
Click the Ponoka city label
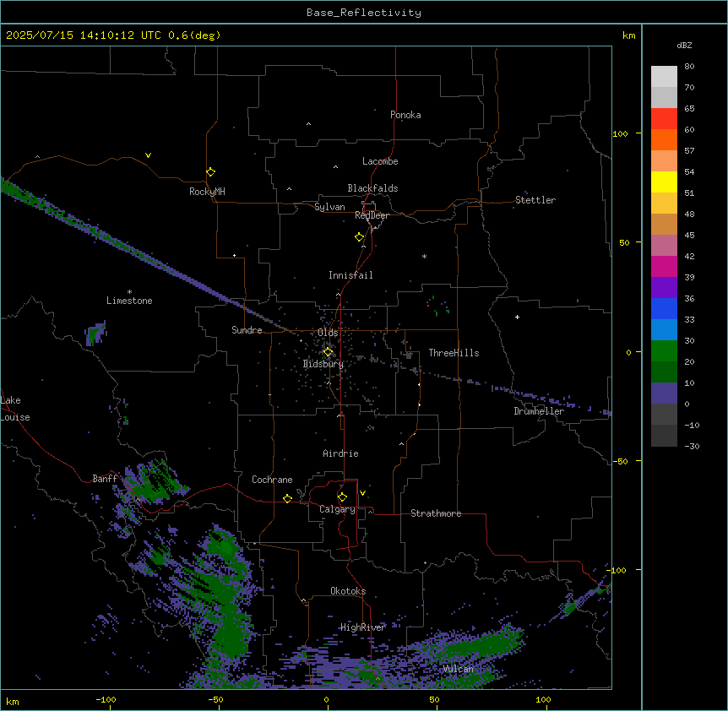click(x=405, y=115)
